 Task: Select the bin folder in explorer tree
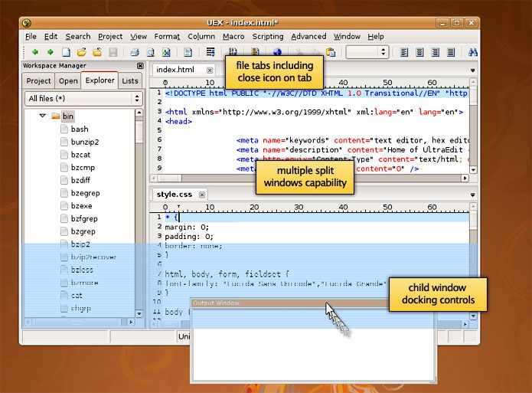[x=68, y=116]
